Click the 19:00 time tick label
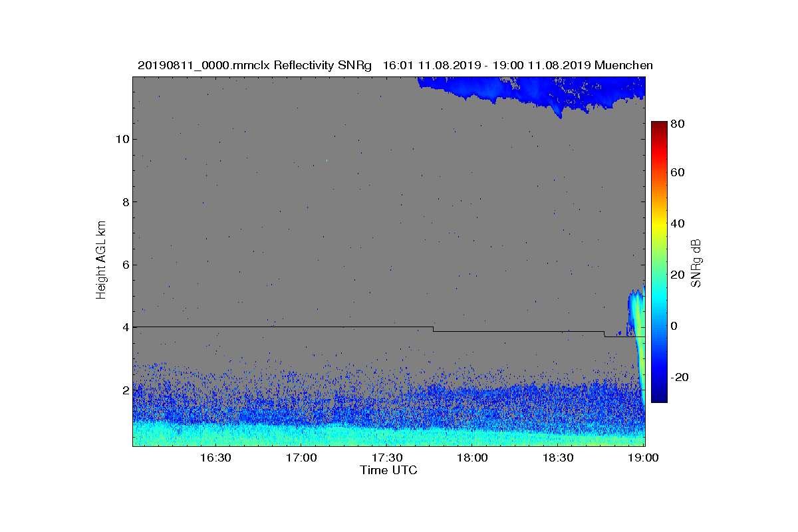Viewport: 798px width, 532px height. tap(643, 458)
